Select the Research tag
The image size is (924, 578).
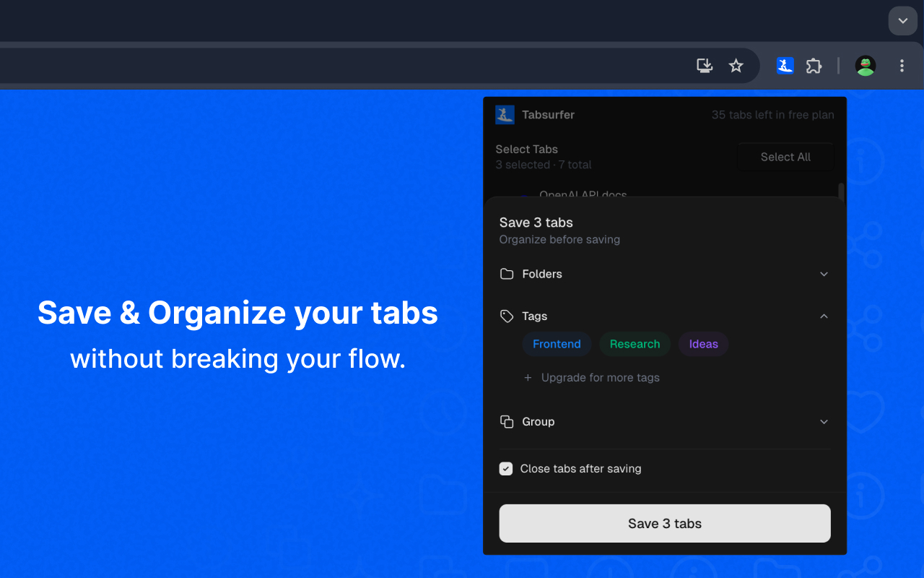coord(635,344)
